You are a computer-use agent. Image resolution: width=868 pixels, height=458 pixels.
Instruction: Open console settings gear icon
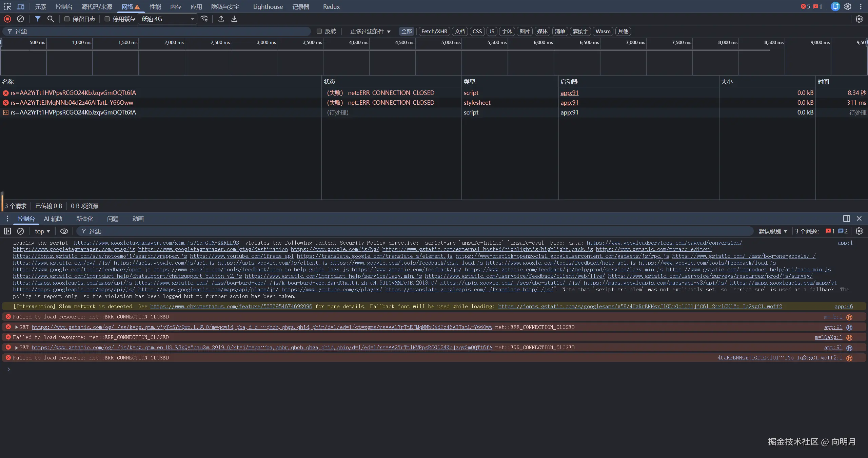coord(859,231)
